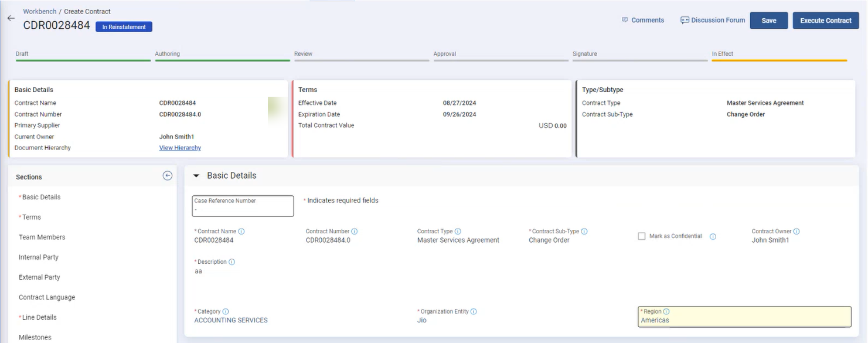Screen dimensions: 868x343
Task: Select Team Members in Sections list
Action: point(42,237)
